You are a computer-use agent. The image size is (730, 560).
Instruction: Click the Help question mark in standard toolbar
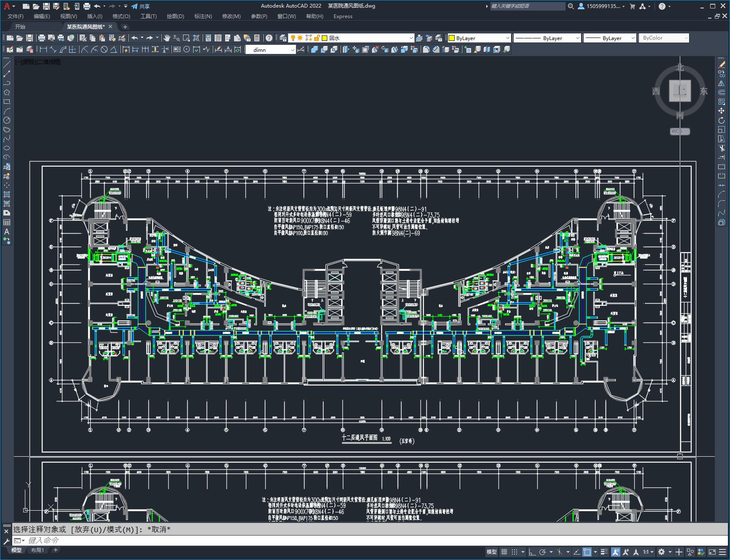pos(269,38)
